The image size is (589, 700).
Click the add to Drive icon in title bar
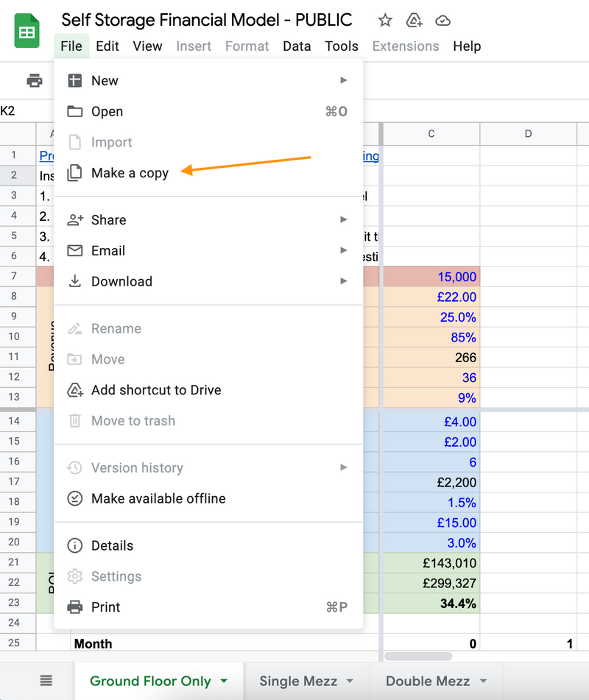pos(414,20)
